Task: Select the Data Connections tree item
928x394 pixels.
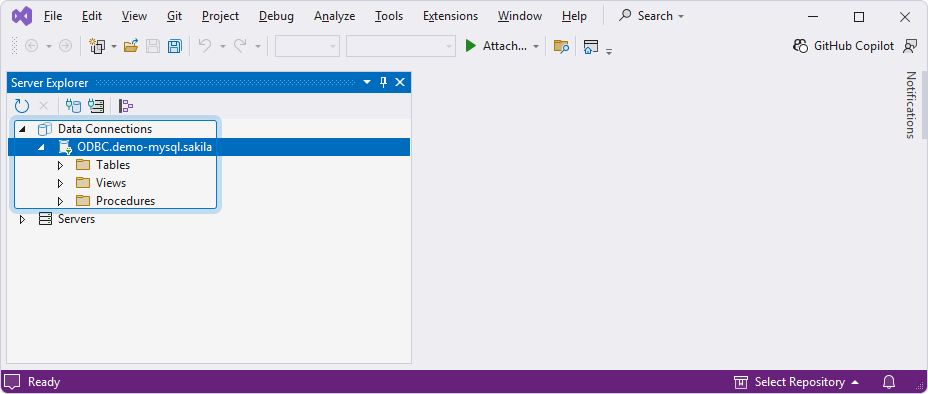Action: click(105, 129)
